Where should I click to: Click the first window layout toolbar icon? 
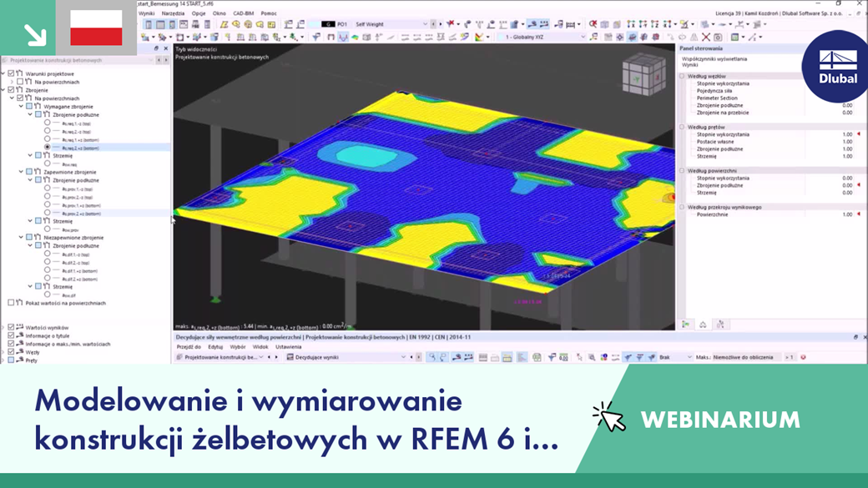149,24
